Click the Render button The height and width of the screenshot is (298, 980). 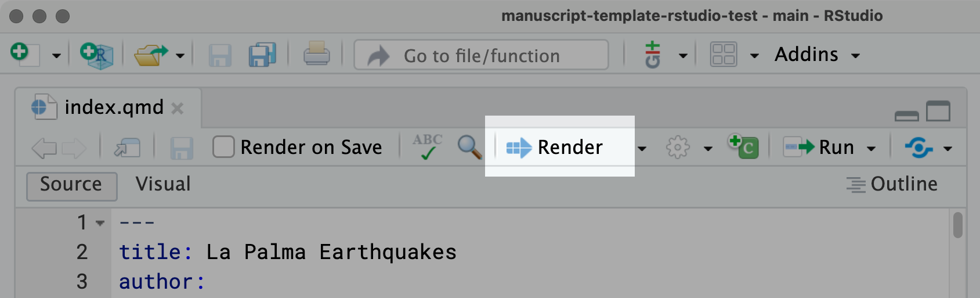pyautogui.click(x=556, y=148)
